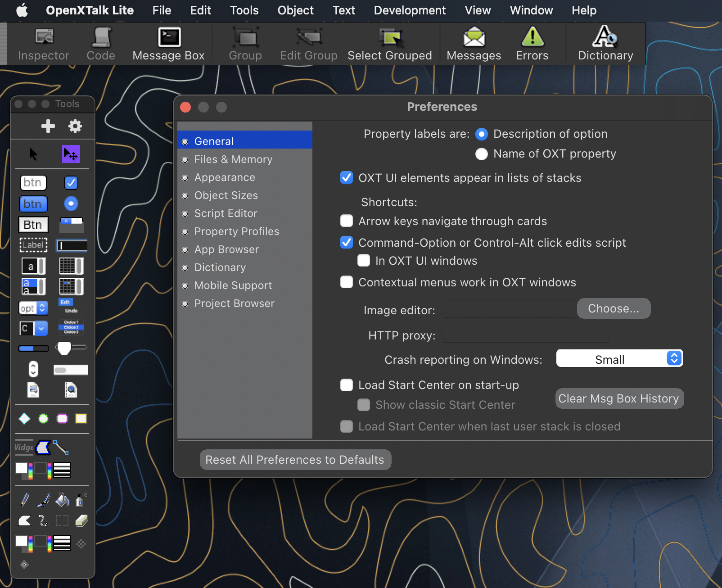Pick the little arrows stepper tool
The height and width of the screenshot is (588, 722).
click(x=33, y=369)
